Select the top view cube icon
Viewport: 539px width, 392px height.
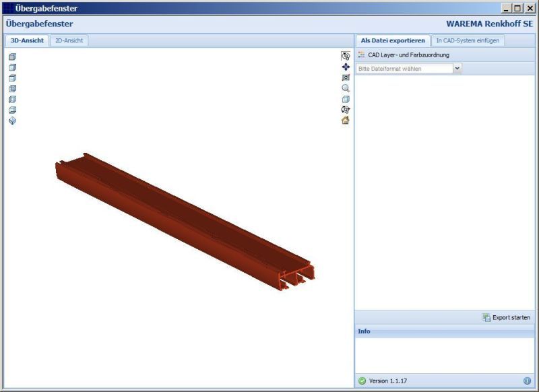(12, 78)
